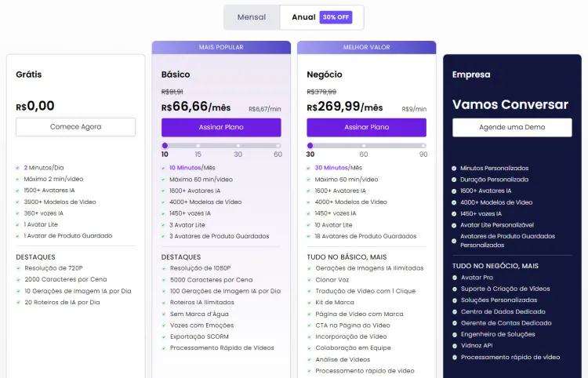The height and width of the screenshot is (378, 588).
Task: Click checkmark beside Resolução de 1080P
Action: [x=164, y=268]
